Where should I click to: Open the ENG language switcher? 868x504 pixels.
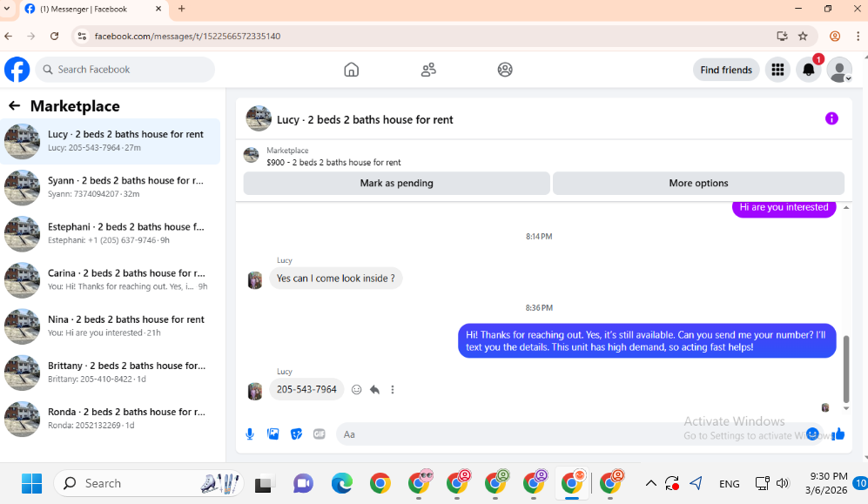tap(729, 483)
